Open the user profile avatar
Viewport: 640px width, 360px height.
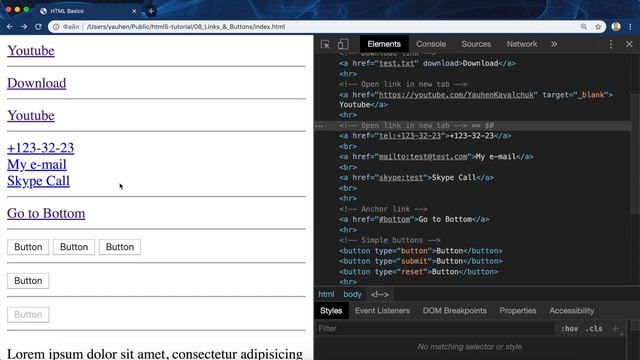(616, 27)
